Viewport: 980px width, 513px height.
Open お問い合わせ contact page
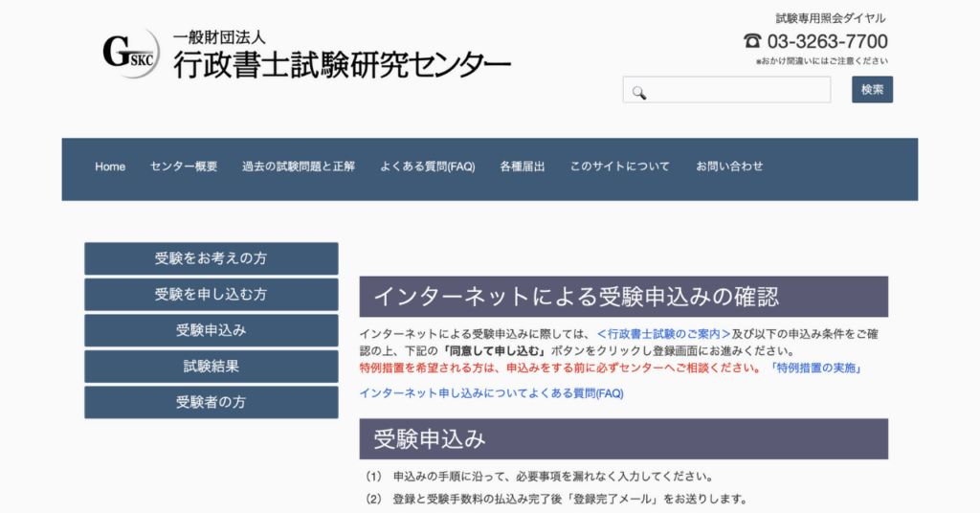(729, 167)
